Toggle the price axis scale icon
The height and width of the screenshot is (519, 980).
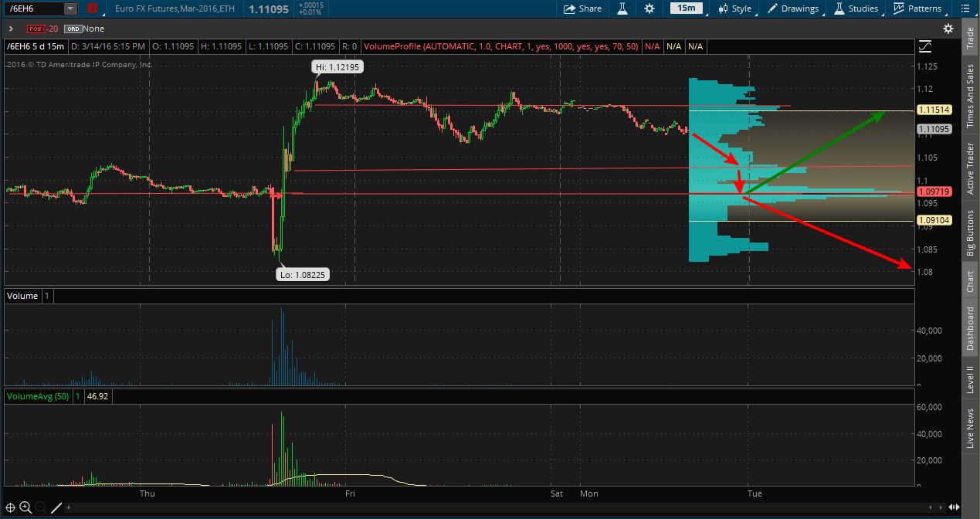coord(925,46)
